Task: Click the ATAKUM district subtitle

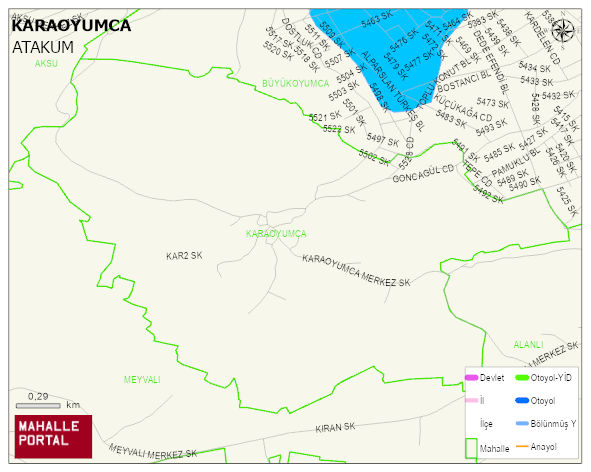Action: (x=43, y=48)
